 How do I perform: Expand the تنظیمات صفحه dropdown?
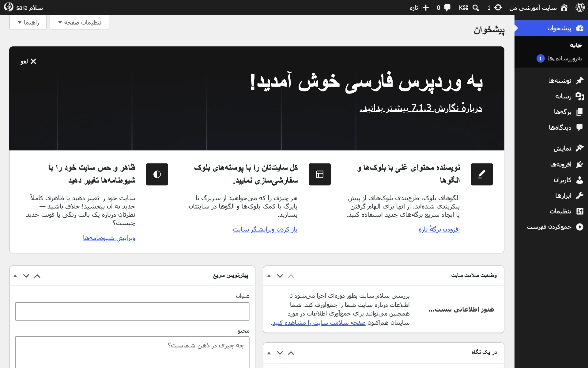80,22
